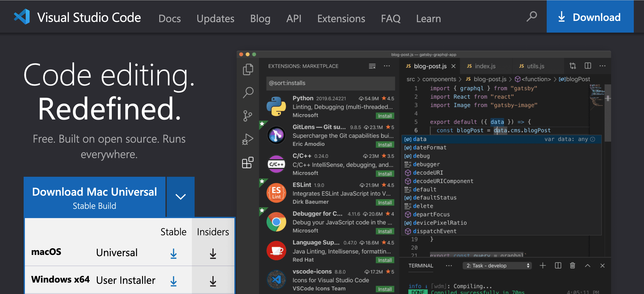Image resolution: width=644 pixels, height=294 pixels.
Task: Select the debugger keyword suggestion
Action: point(501,164)
